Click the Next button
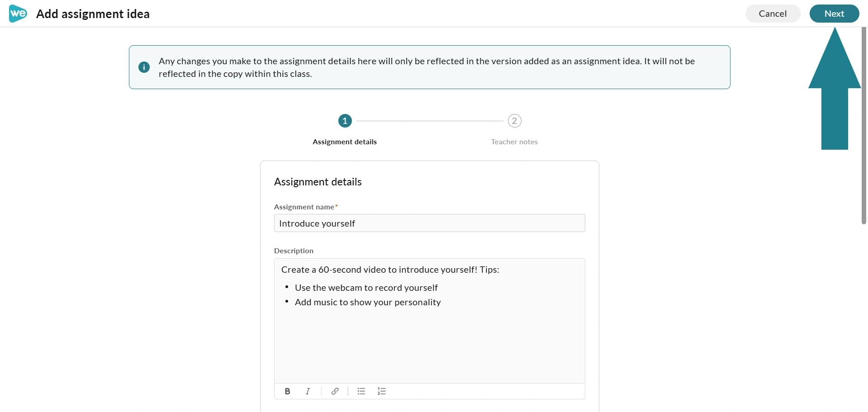Screen dimensions: 868x412 [834, 14]
